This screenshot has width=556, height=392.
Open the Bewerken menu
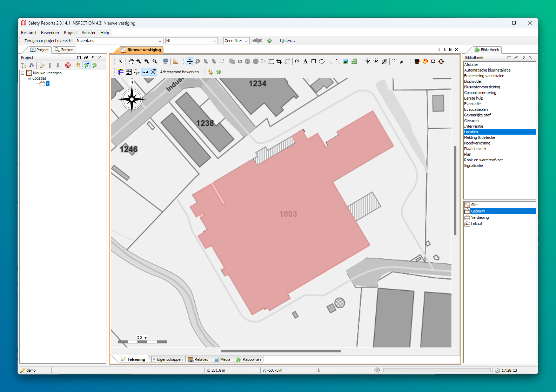(50, 33)
